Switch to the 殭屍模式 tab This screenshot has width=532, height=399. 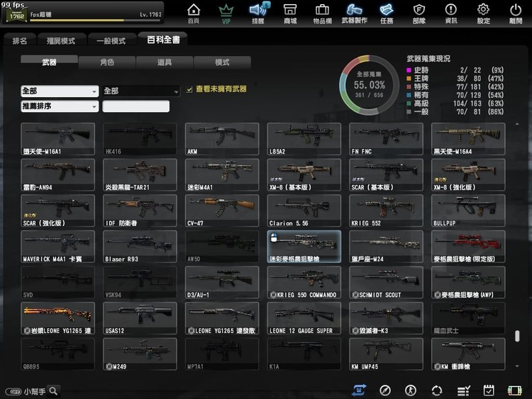(61, 40)
